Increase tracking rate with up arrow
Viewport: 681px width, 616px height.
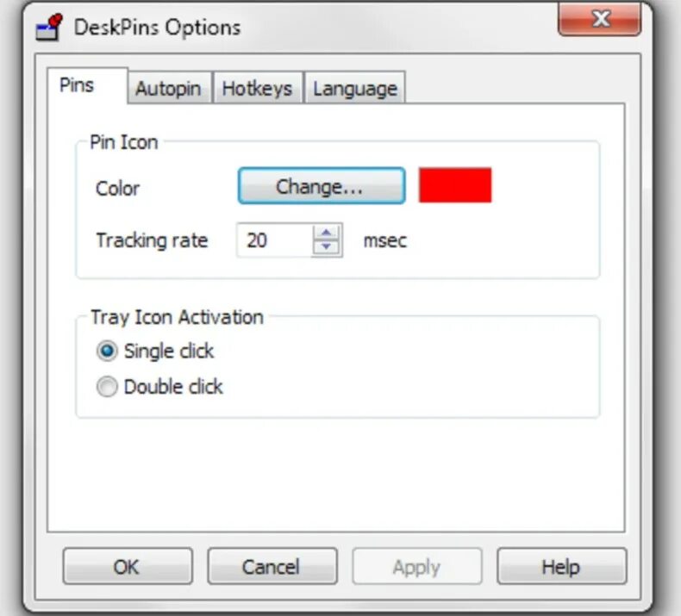tap(327, 233)
